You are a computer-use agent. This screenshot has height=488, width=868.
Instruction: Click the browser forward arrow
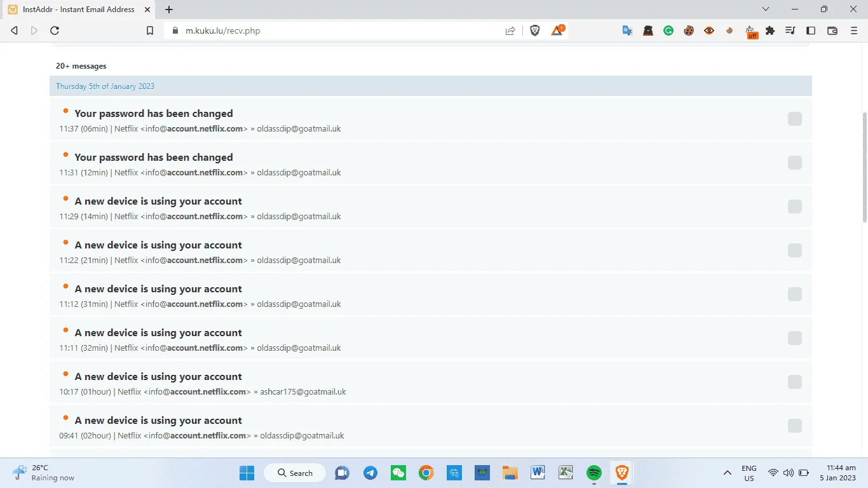pos(34,30)
